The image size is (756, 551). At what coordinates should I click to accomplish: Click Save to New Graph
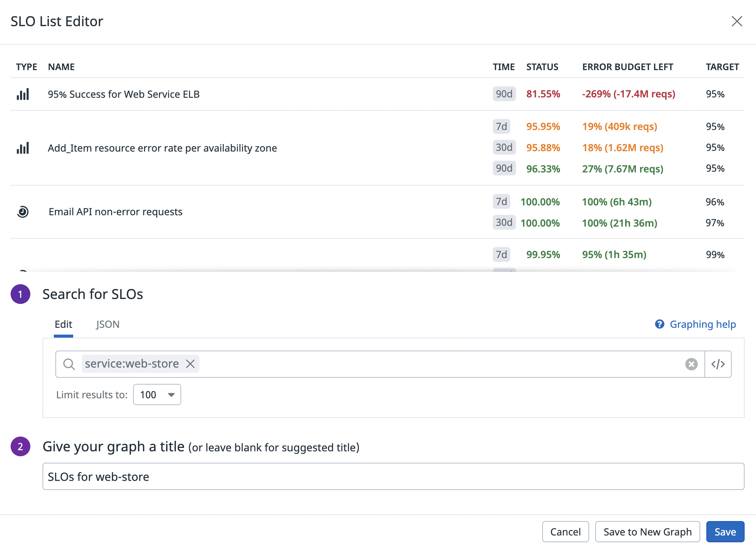(647, 532)
